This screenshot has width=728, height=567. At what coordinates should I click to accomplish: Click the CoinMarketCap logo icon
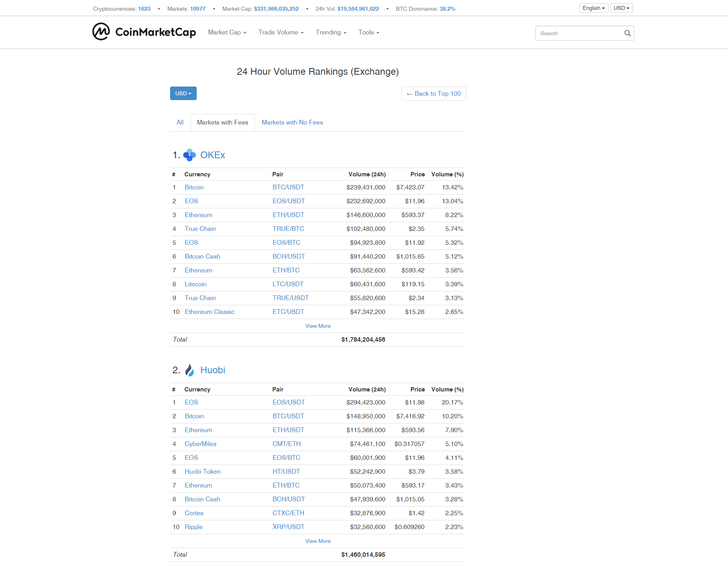point(101,32)
